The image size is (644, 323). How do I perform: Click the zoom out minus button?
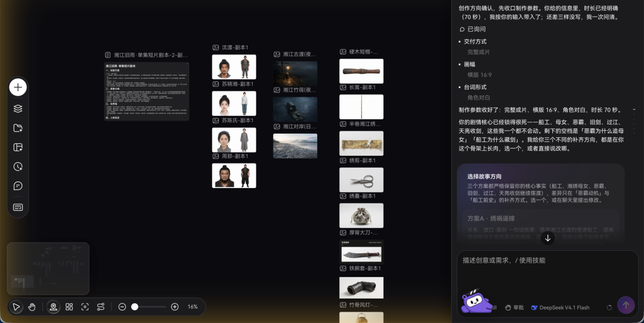[x=122, y=307]
